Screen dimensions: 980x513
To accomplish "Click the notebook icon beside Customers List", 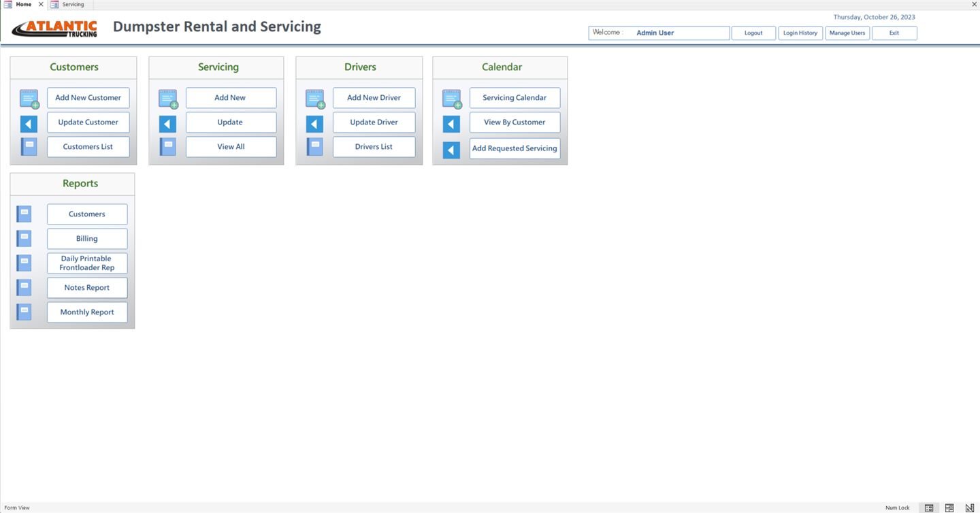I will click(29, 147).
